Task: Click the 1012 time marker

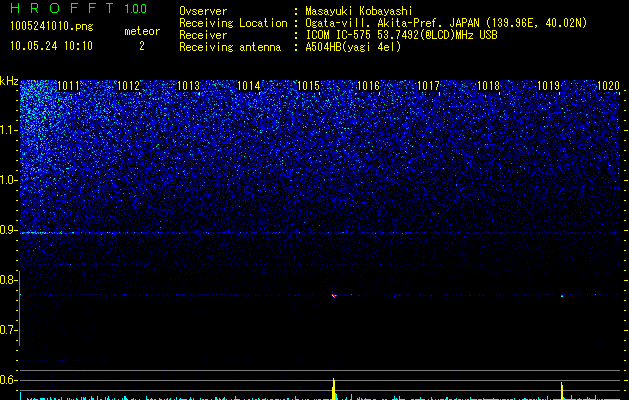Action: pos(128,86)
